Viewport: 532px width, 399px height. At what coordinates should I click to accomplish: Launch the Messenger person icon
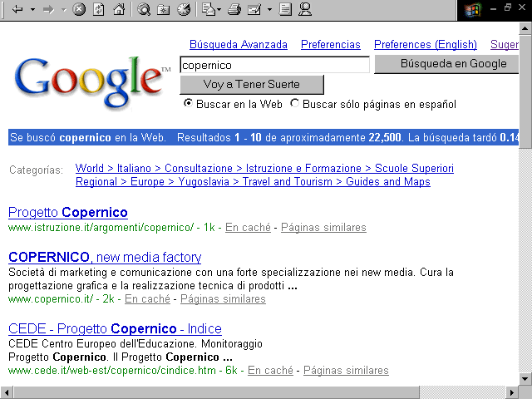305,9
